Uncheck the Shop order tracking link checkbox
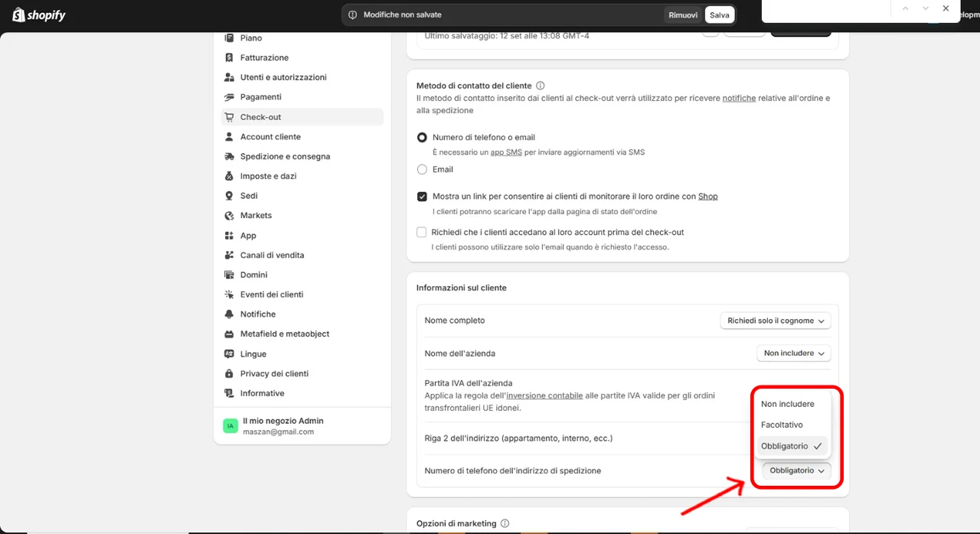Image resolution: width=980 pixels, height=534 pixels. [422, 197]
